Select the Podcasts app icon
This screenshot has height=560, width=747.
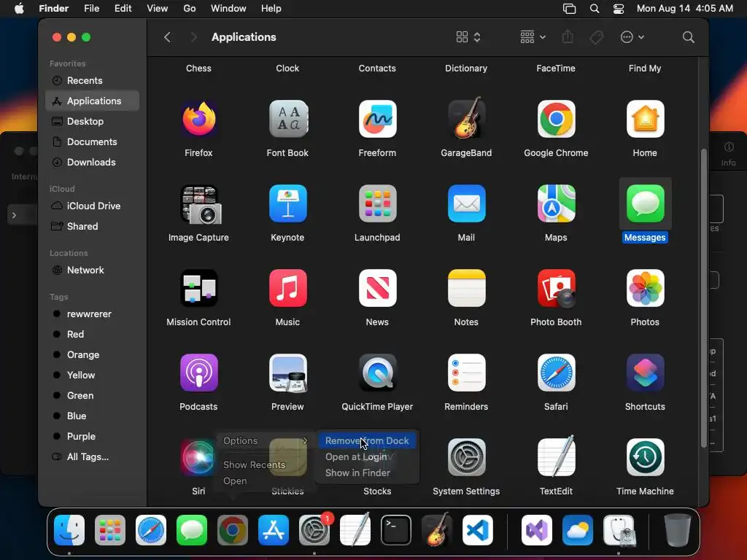pyautogui.click(x=198, y=373)
